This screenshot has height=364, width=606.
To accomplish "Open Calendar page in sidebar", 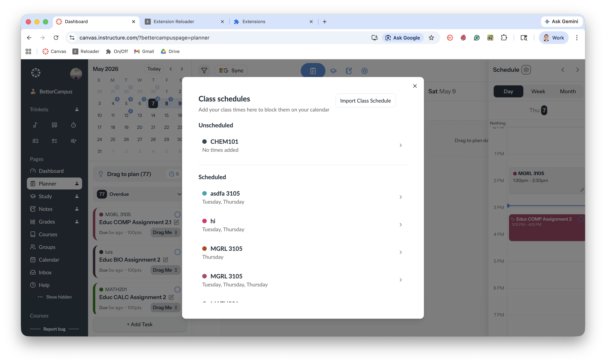I will 54,260.
